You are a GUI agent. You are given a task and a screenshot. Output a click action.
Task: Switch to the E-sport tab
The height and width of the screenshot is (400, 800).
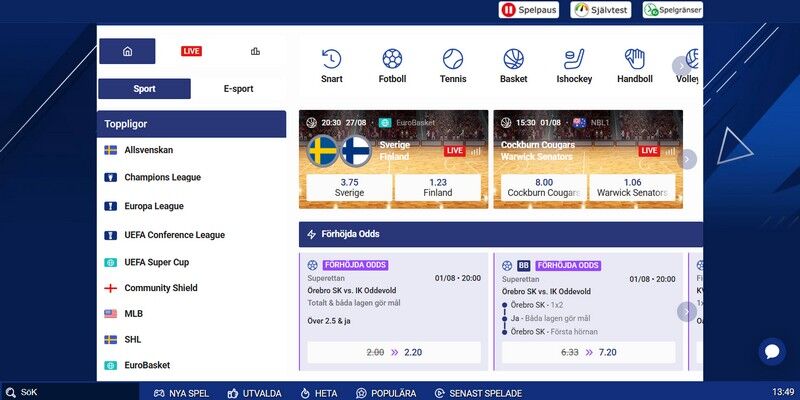point(238,89)
